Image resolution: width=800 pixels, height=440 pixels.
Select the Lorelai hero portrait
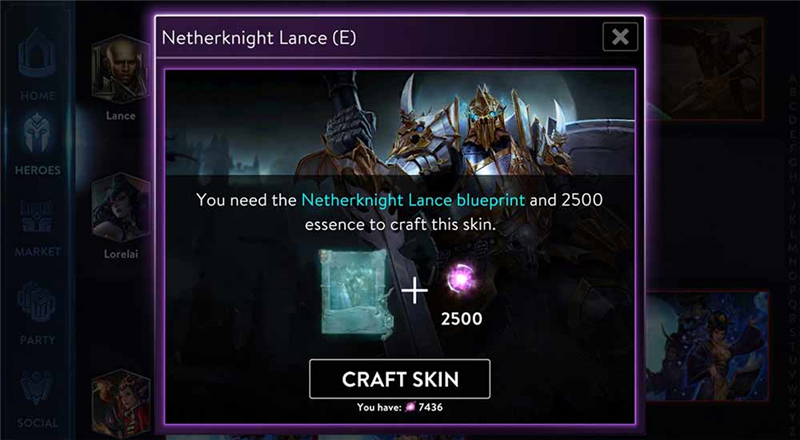point(121,208)
